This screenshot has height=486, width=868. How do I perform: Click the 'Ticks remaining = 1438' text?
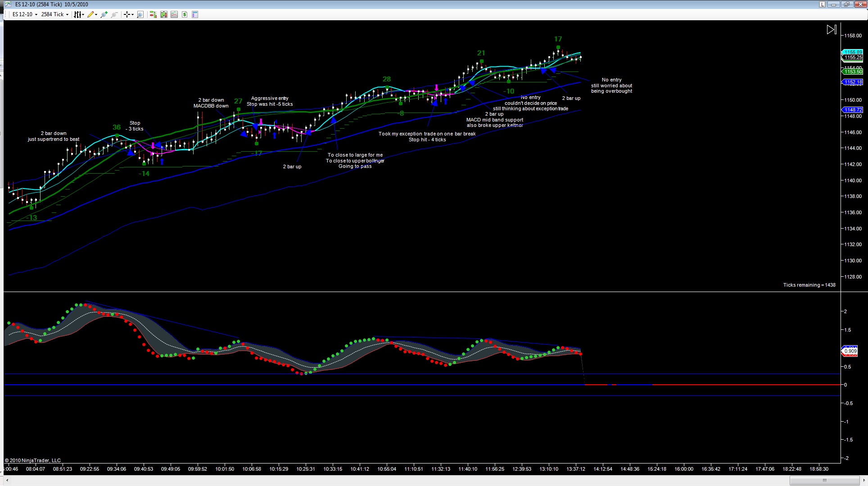pyautogui.click(x=809, y=285)
